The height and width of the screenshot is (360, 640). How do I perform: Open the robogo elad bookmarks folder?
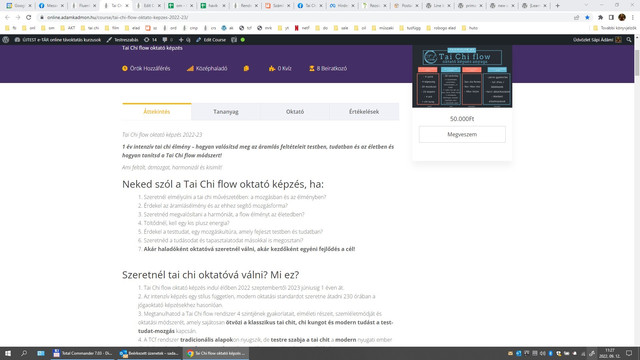(441, 28)
